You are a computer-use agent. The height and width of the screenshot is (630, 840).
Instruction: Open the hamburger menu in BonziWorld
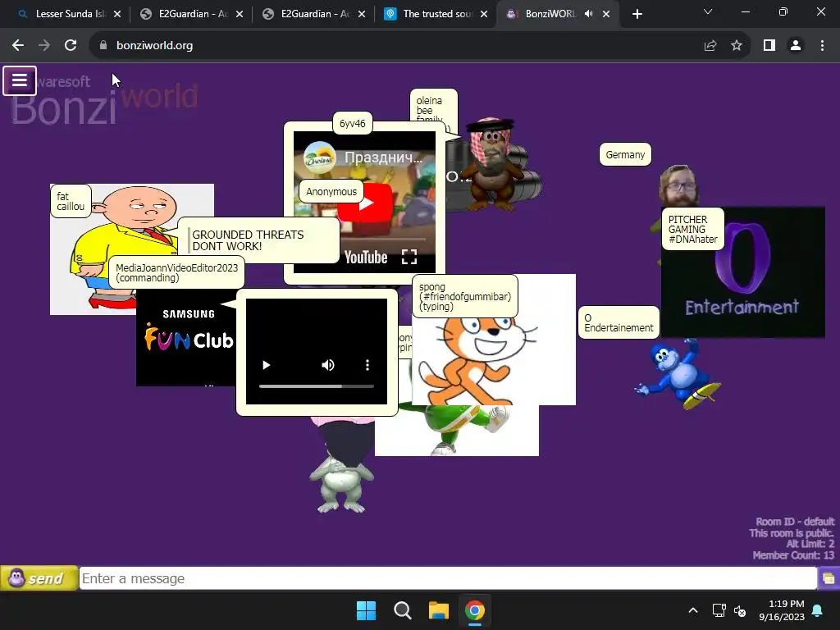[x=20, y=80]
